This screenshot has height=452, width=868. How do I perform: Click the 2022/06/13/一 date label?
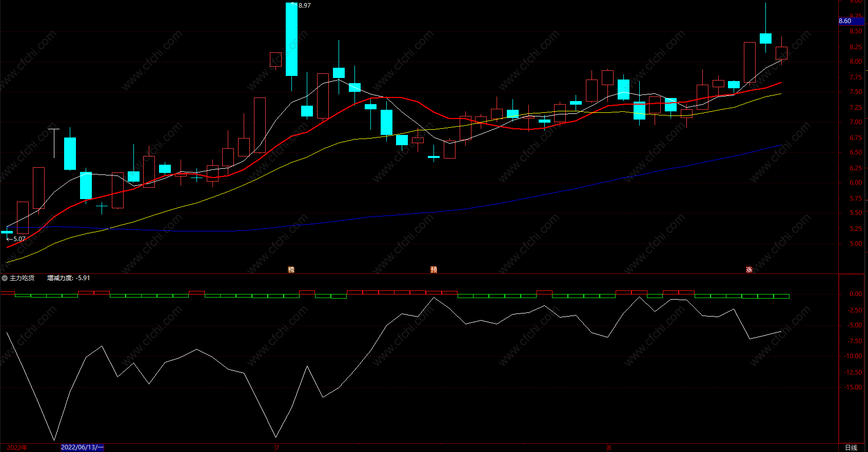point(82,447)
